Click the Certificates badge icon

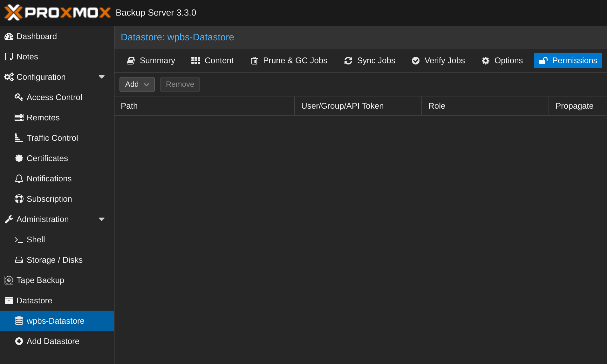point(19,158)
